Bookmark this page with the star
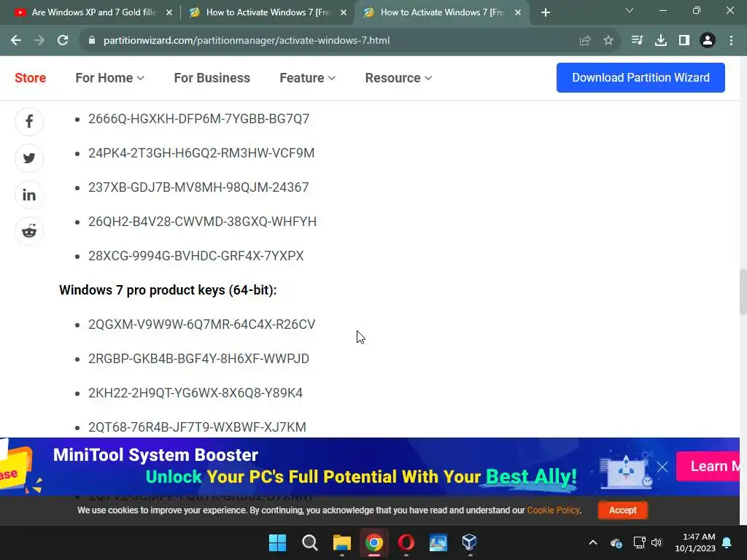 (x=608, y=41)
